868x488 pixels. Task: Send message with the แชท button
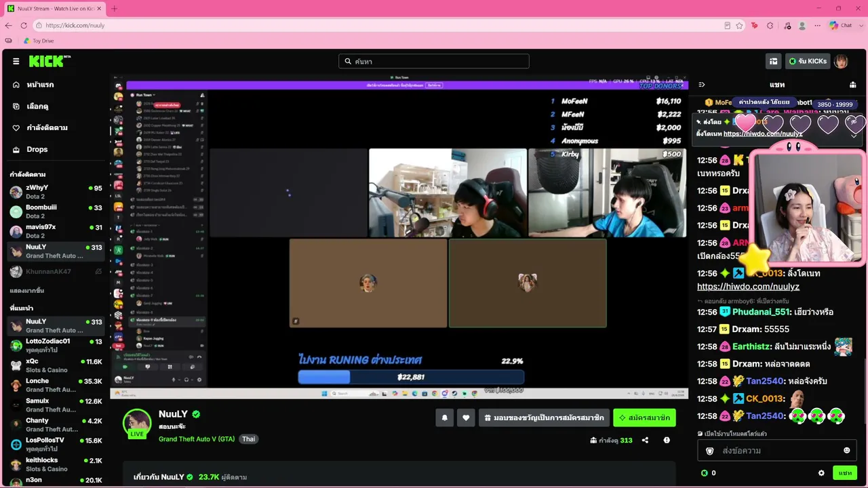click(845, 473)
